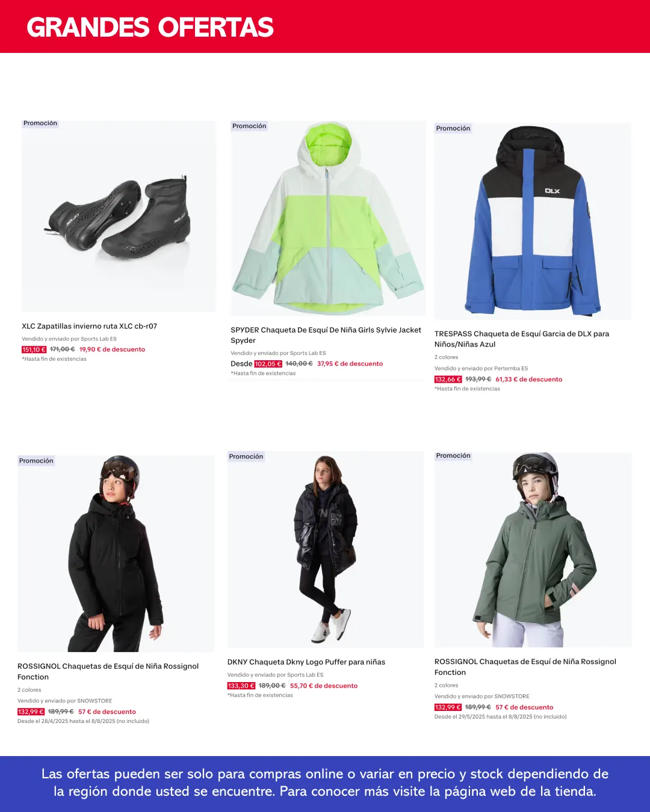Screen dimensions: 650x812
Task: Click the GRANDES OFERTAS header banner
Action: (x=325, y=26)
